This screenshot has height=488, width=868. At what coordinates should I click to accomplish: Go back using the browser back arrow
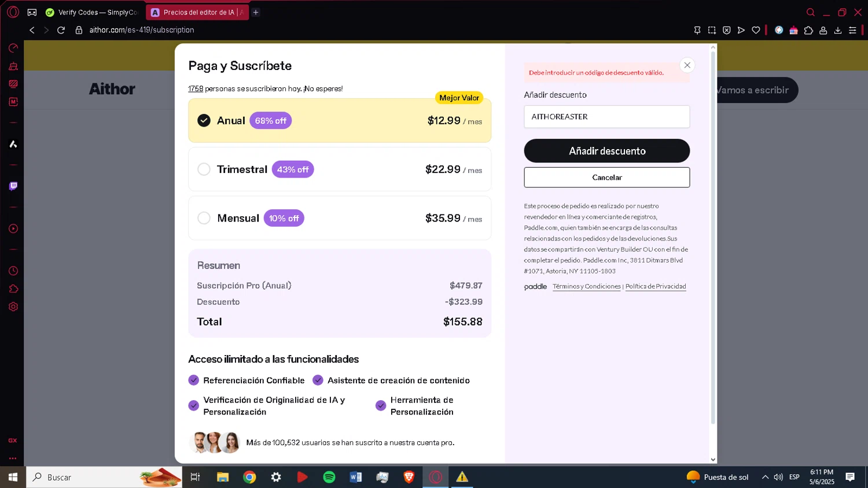[x=32, y=30]
